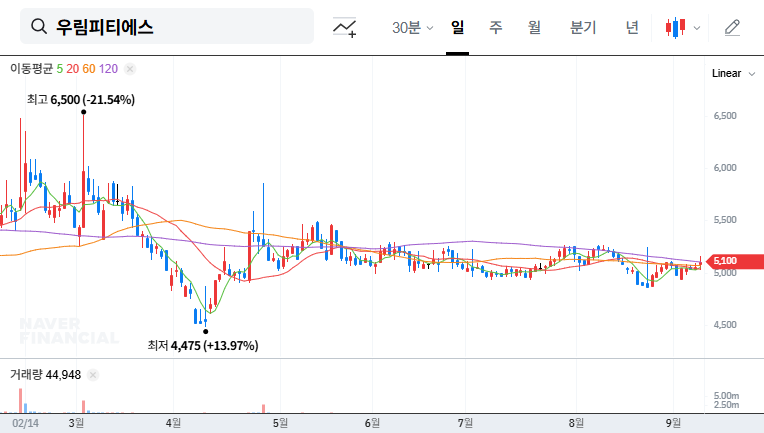
Task: Open the add indicator chart icon
Action: click(344, 27)
